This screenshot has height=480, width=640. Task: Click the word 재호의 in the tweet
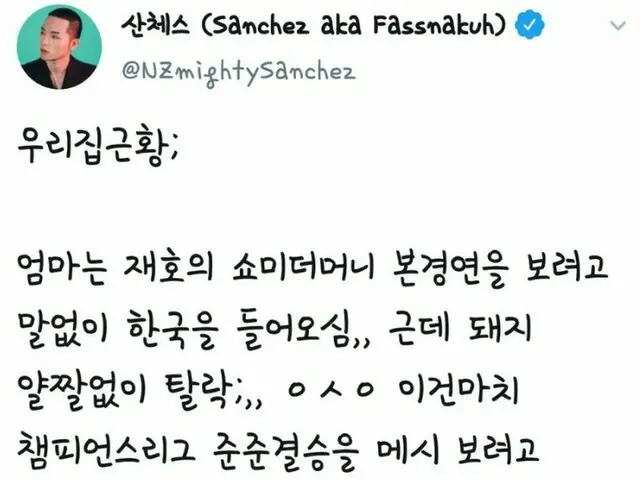click(169, 269)
